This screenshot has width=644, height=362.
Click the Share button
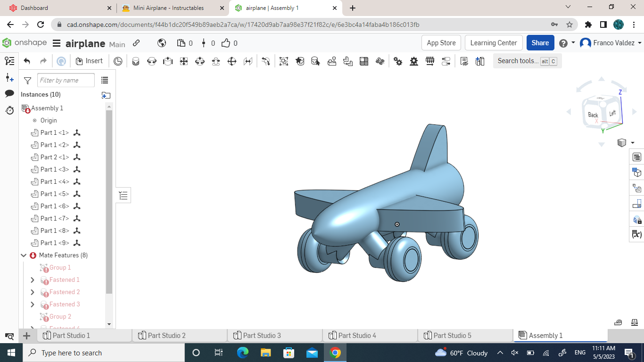pyautogui.click(x=540, y=42)
